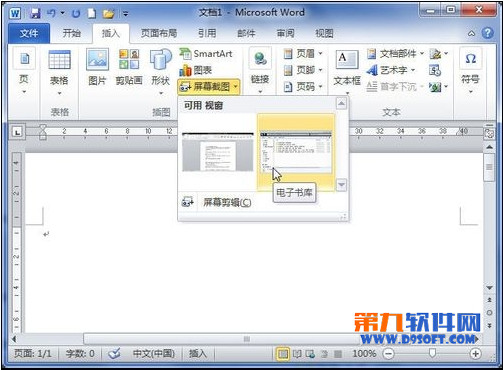Open Links (链接) group button
The image size is (503, 370).
260,71
